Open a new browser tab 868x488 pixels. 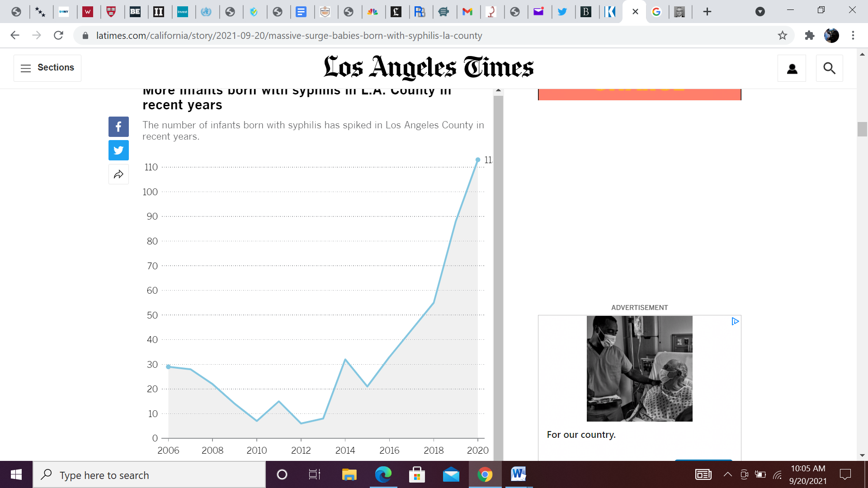pos(707,12)
